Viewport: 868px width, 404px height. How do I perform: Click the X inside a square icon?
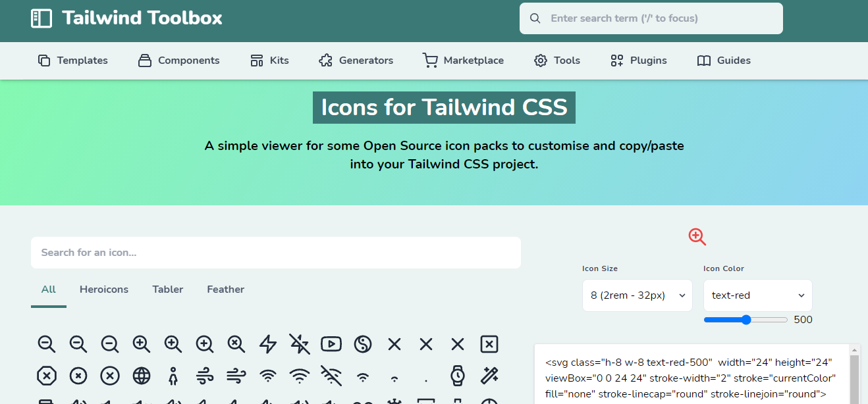(x=489, y=343)
